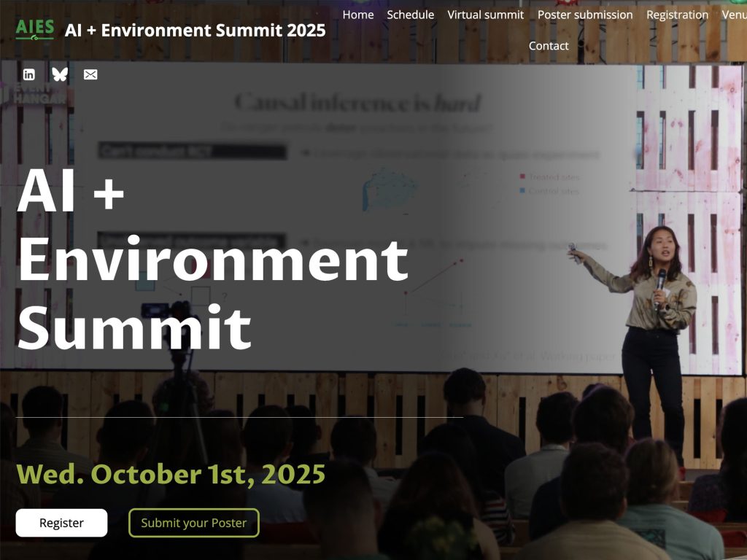Click the AI + Environment Summit 2025 site title
Image resolution: width=747 pixels, height=560 pixels.
coord(196,31)
